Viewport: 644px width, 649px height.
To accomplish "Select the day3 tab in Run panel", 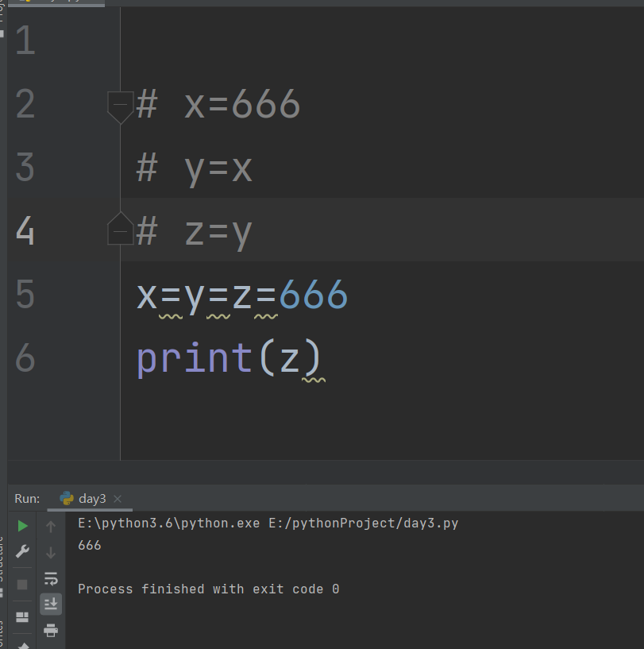I will (x=90, y=499).
